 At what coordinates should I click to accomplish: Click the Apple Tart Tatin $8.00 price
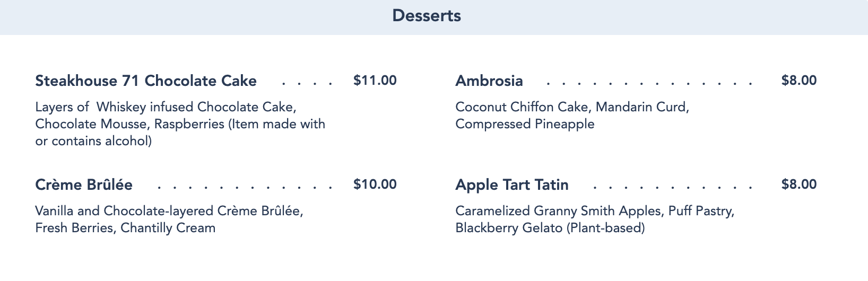[x=799, y=185]
